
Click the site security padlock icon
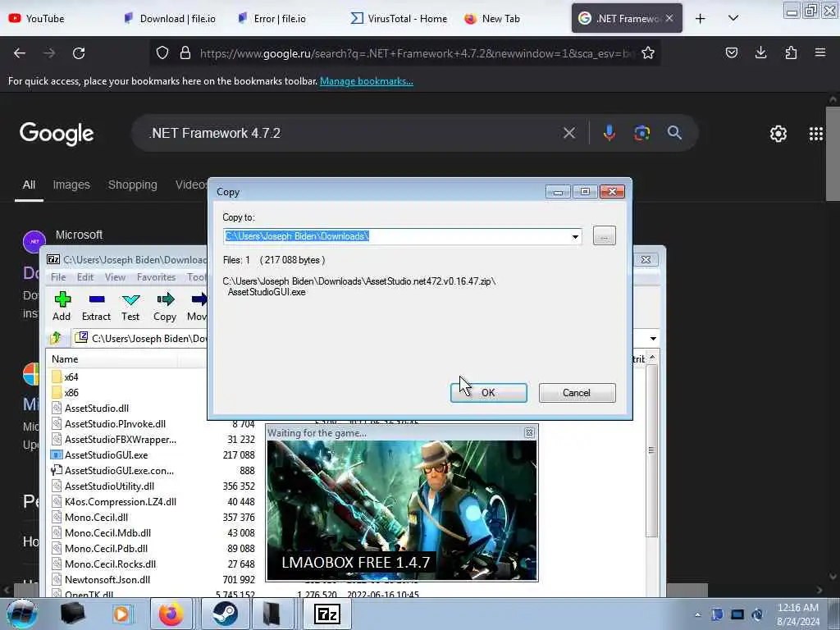(185, 53)
